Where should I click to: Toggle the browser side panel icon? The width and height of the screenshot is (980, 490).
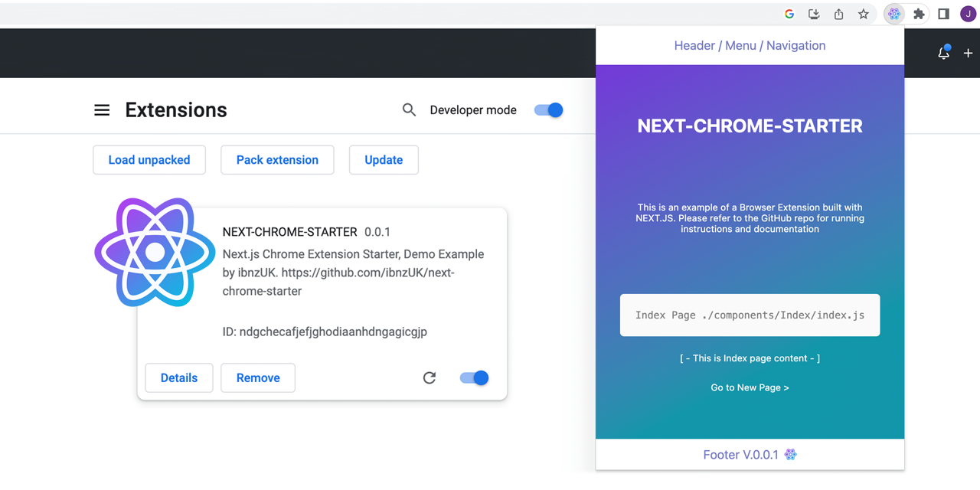pyautogui.click(x=944, y=14)
